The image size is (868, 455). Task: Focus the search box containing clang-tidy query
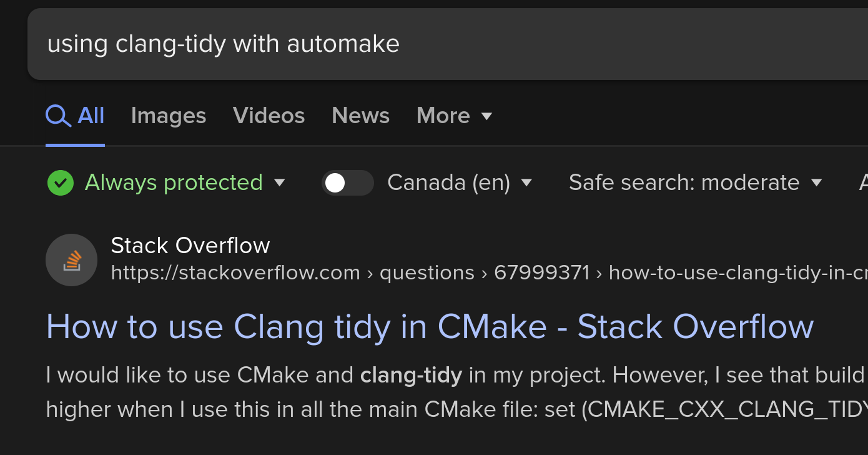[x=437, y=44]
